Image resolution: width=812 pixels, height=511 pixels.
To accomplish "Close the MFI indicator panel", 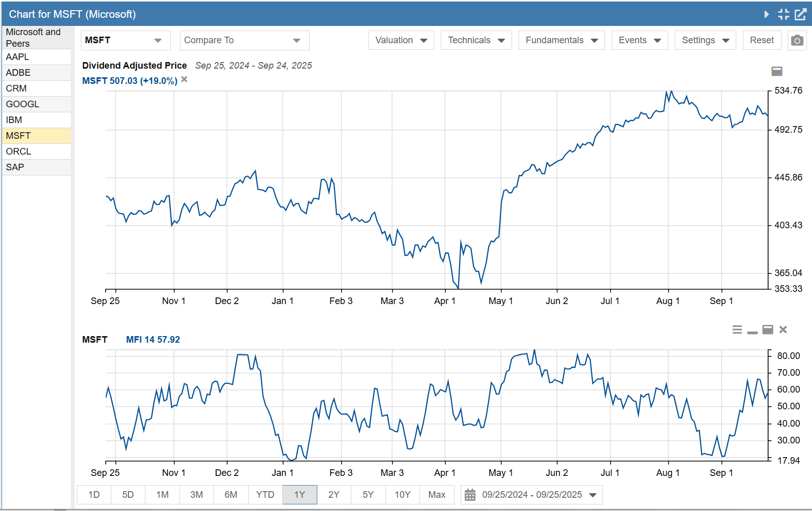I will tap(783, 330).
